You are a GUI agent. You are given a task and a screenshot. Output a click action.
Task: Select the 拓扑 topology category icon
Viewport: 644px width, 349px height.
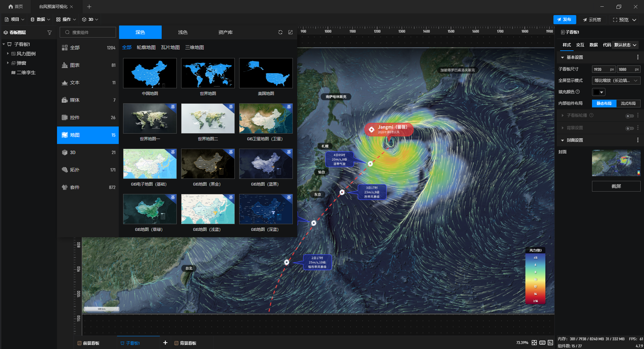[65, 170]
